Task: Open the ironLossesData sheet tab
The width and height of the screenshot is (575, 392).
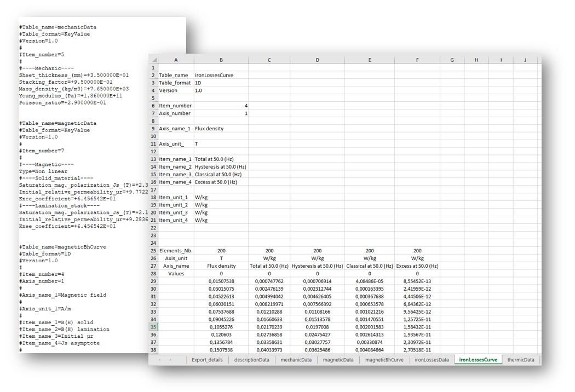Action: tap(432, 360)
